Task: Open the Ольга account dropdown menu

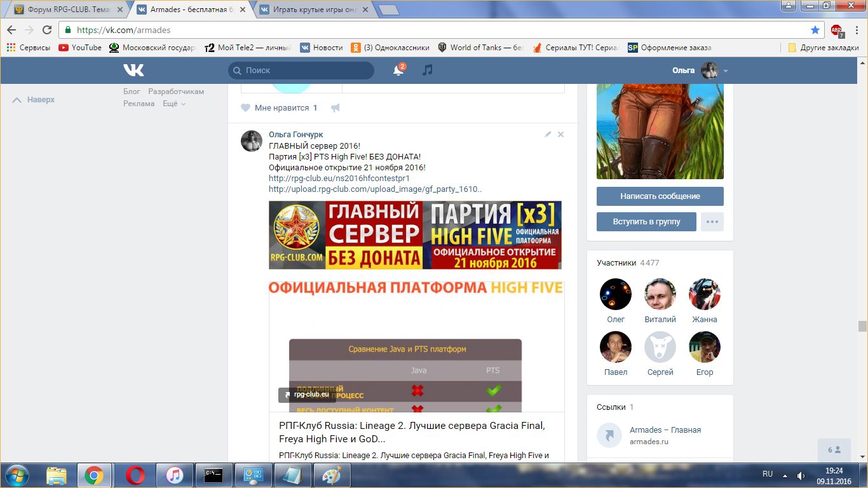Action: tap(700, 71)
